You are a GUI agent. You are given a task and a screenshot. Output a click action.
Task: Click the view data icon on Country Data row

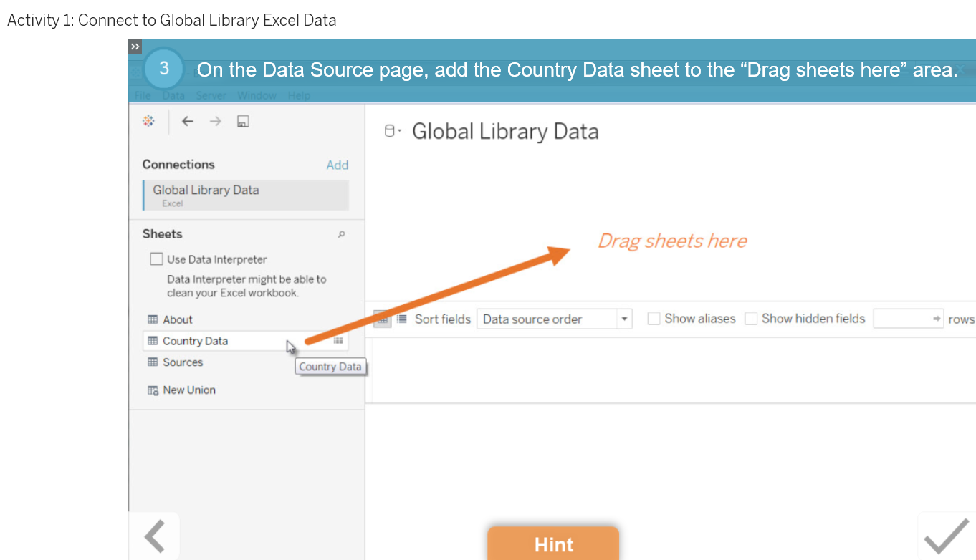coord(338,340)
